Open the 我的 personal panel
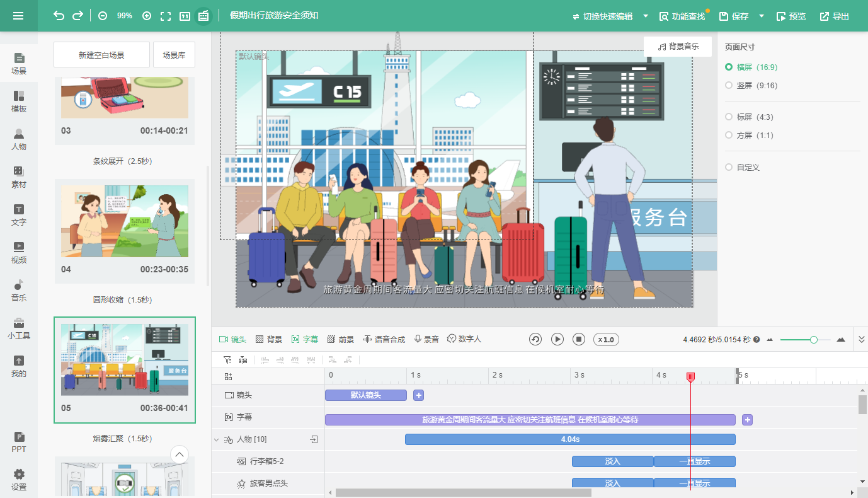The height and width of the screenshot is (498, 868). click(19, 366)
